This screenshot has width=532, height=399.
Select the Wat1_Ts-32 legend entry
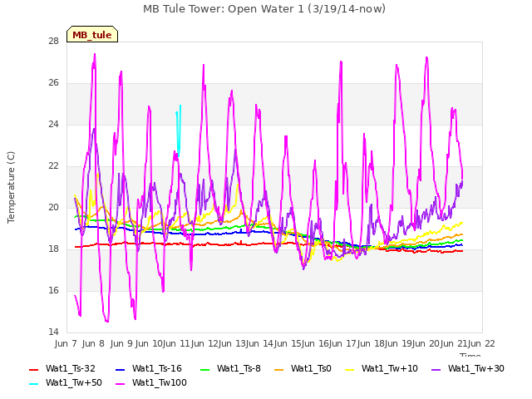coord(62,369)
